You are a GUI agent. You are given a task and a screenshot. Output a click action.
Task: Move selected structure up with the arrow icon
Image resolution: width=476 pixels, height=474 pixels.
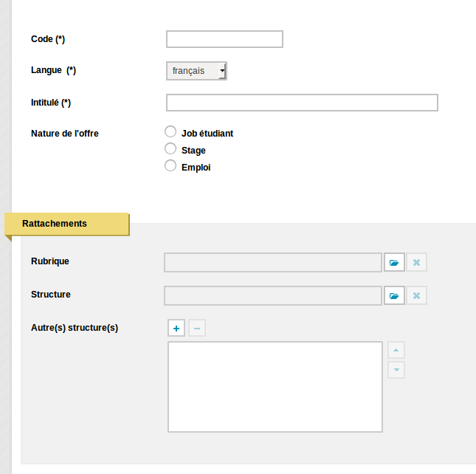(x=396, y=350)
